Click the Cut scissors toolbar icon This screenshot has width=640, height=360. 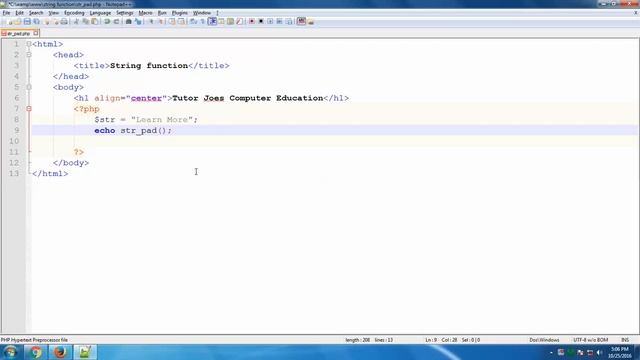coord(76,21)
